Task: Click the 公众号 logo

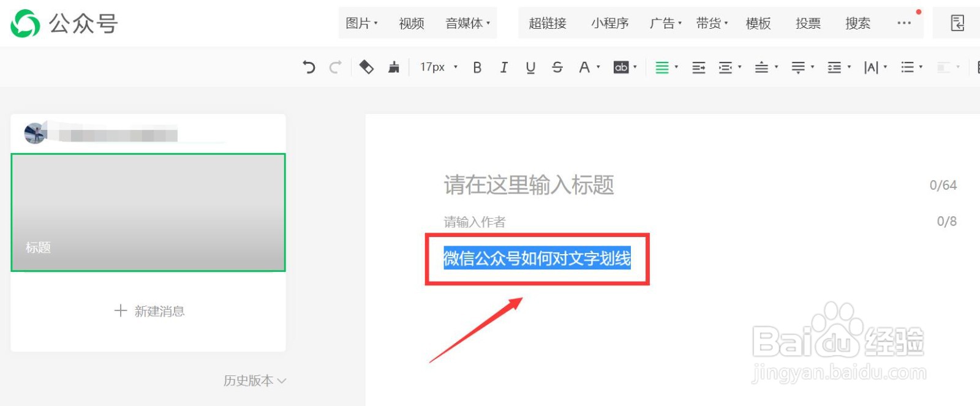Action: 64,23
